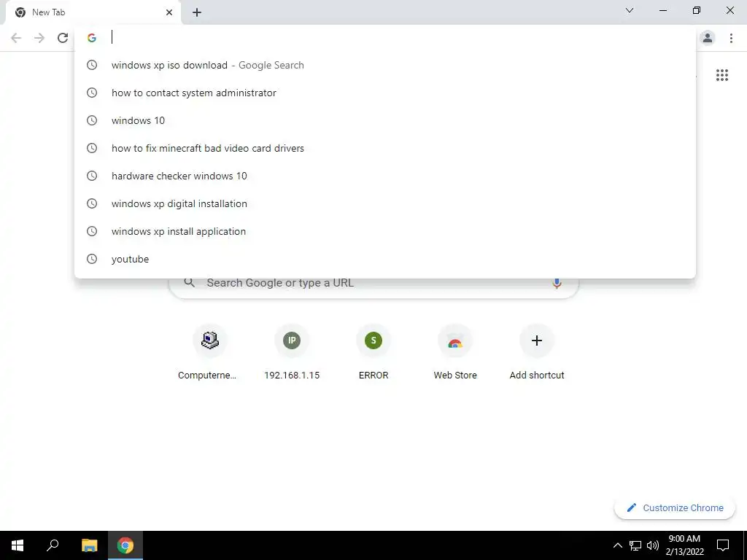
Task: Reload the page with the refresh icon
Action: pos(63,38)
